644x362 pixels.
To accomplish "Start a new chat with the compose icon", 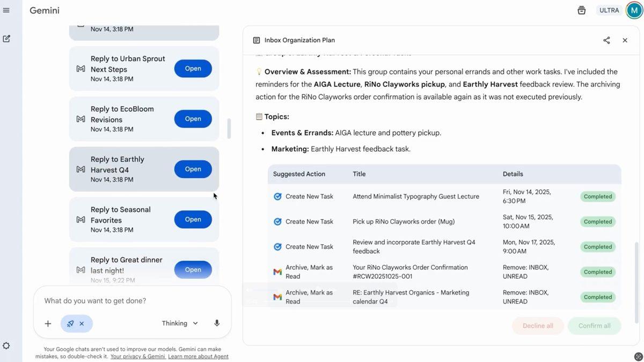I will [x=6, y=39].
